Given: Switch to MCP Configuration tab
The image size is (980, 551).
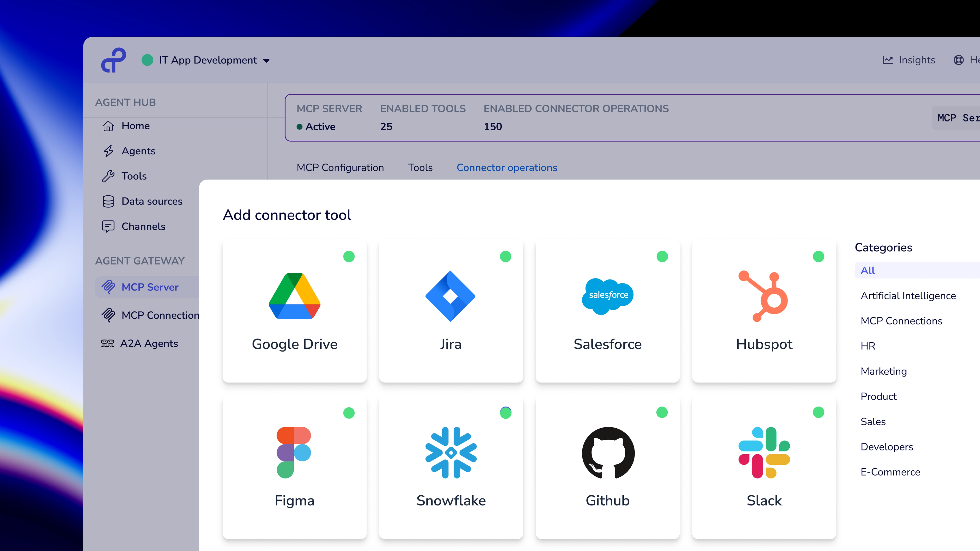Looking at the screenshot, I should point(340,168).
